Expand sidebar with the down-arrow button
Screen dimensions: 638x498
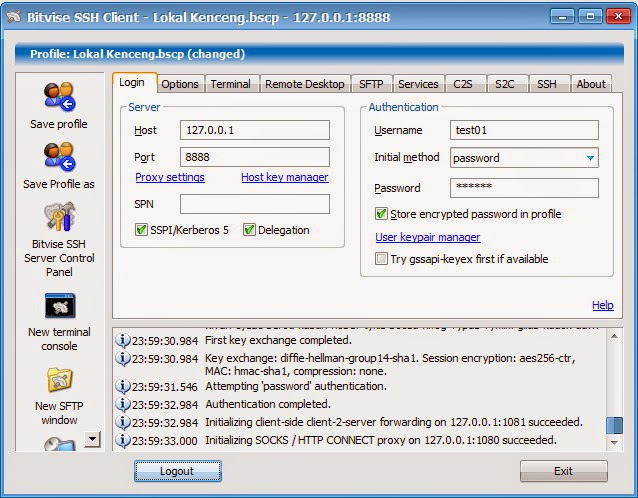93,439
